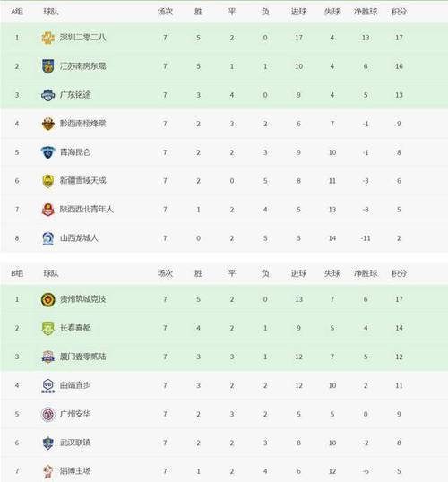The height and width of the screenshot is (482, 448).
Task: Click the 进球 column header in group A
Action: [298, 12]
